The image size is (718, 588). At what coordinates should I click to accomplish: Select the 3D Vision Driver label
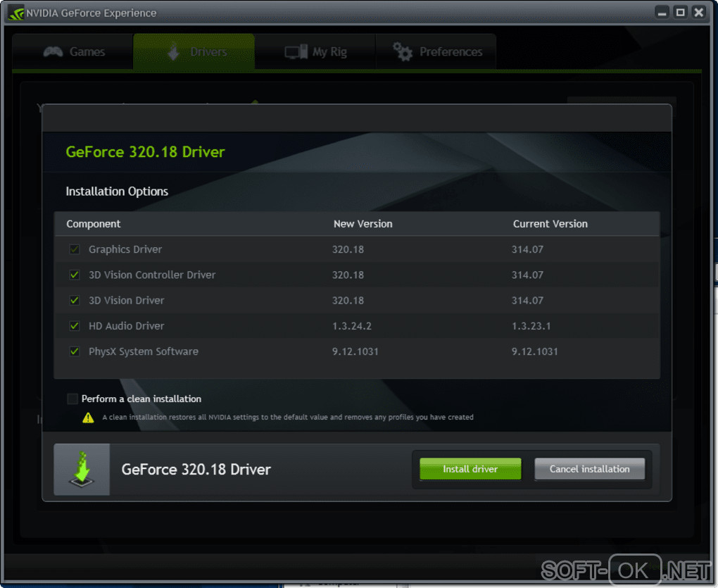tap(127, 301)
